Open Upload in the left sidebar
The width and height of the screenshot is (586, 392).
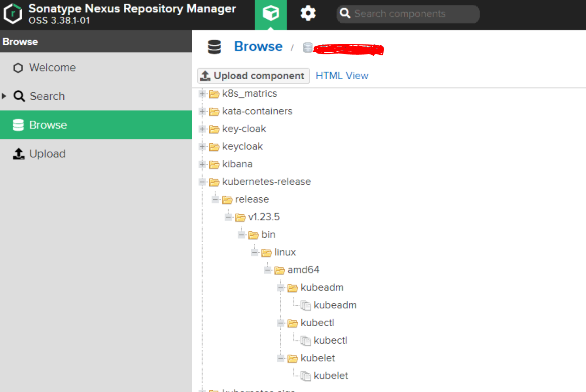[x=47, y=154]
